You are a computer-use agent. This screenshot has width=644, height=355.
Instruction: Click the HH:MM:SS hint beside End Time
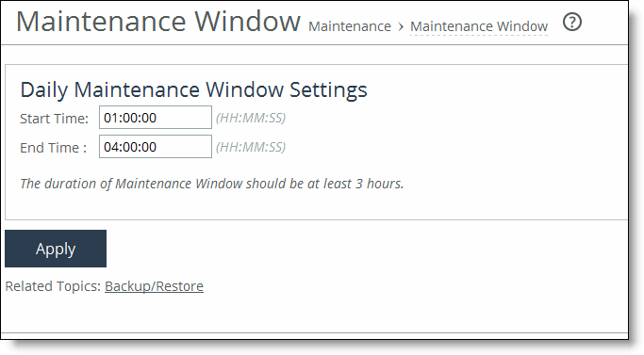(x=251, y=147)
